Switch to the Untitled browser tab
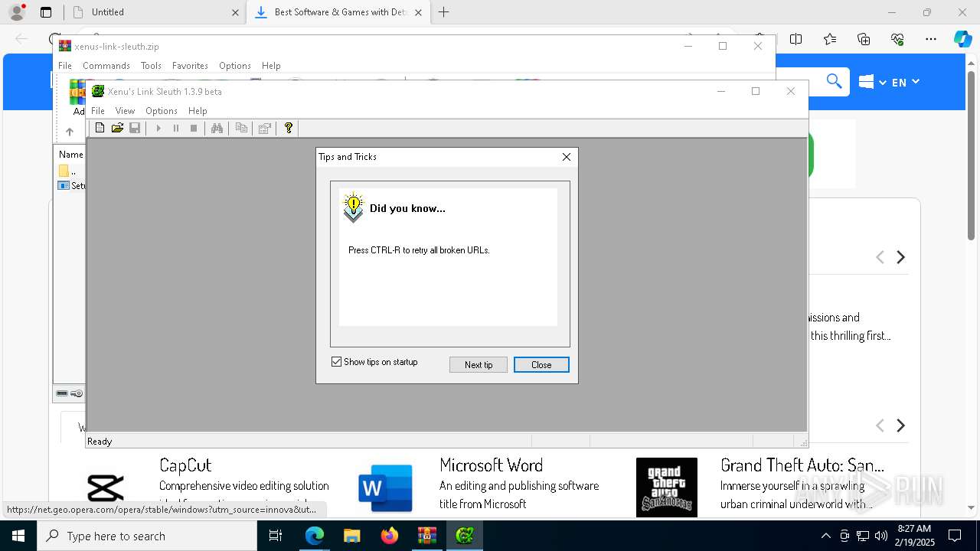The height and width of the screenshot is (551, 980). click(153, 12)
